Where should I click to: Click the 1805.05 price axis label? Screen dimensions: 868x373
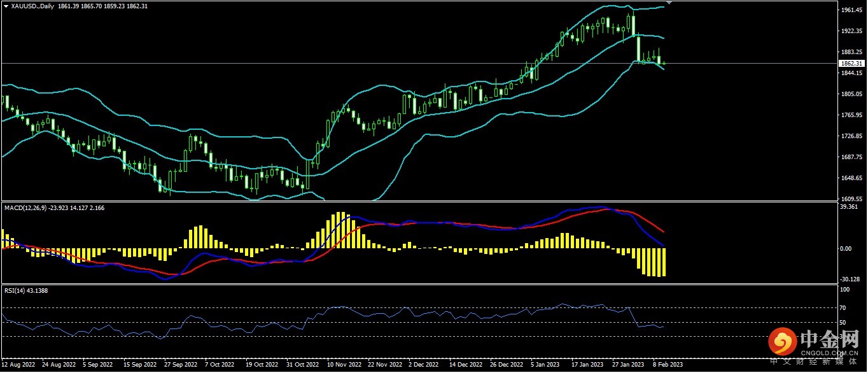851,94
